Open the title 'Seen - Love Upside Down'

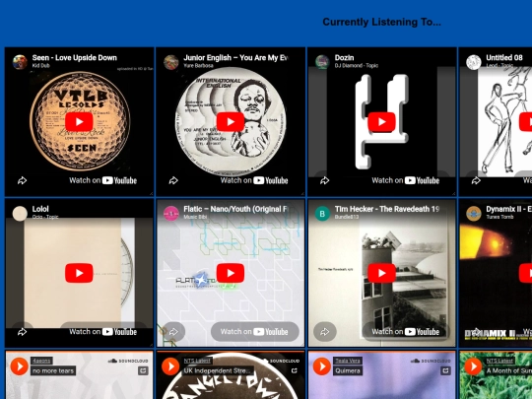[x=75, y=58]
